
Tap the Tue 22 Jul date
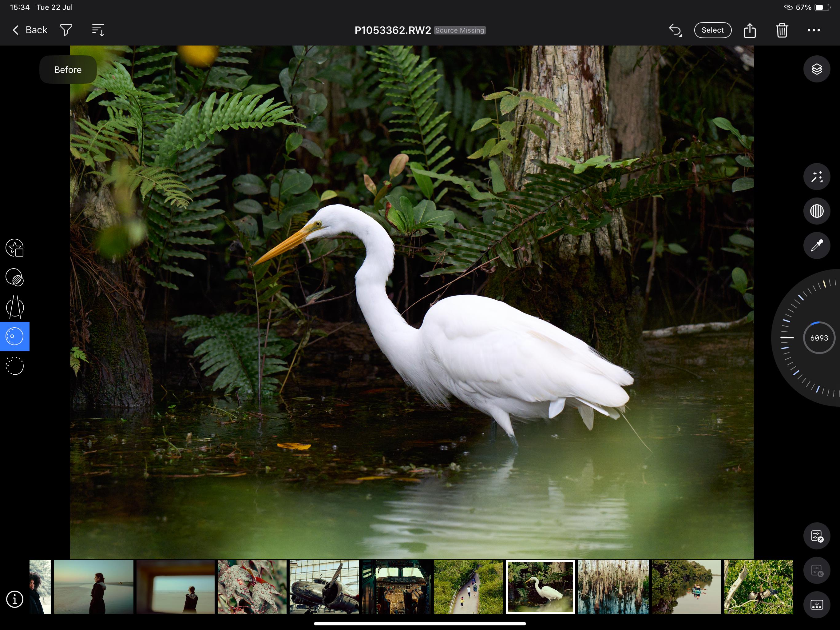(54, 7)
